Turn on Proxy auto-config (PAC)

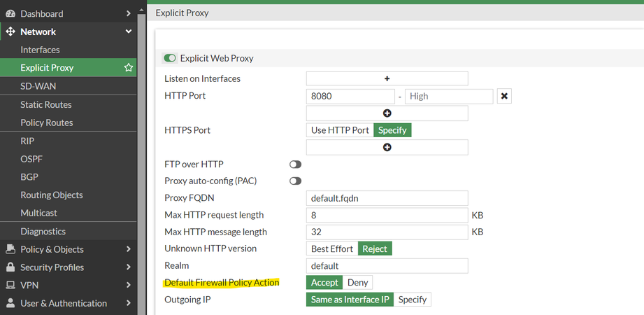point(295,181)
